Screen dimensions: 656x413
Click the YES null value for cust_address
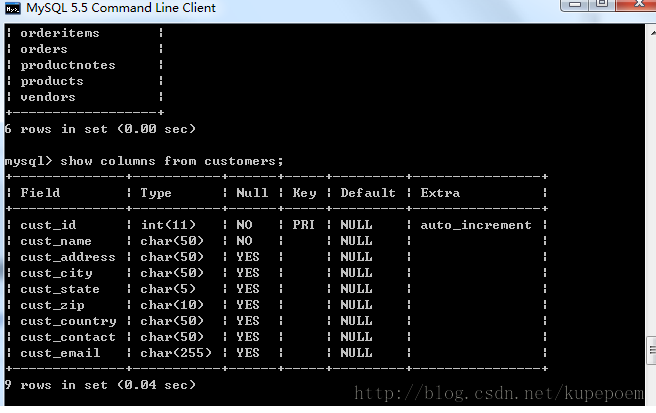tap(248, 257)
